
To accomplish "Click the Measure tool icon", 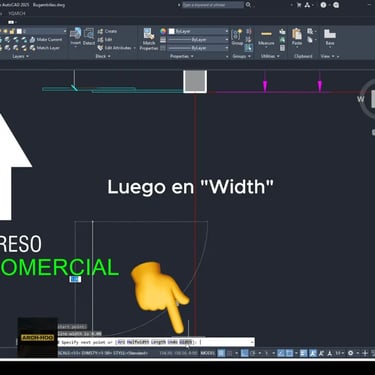I will pos(266,34).
